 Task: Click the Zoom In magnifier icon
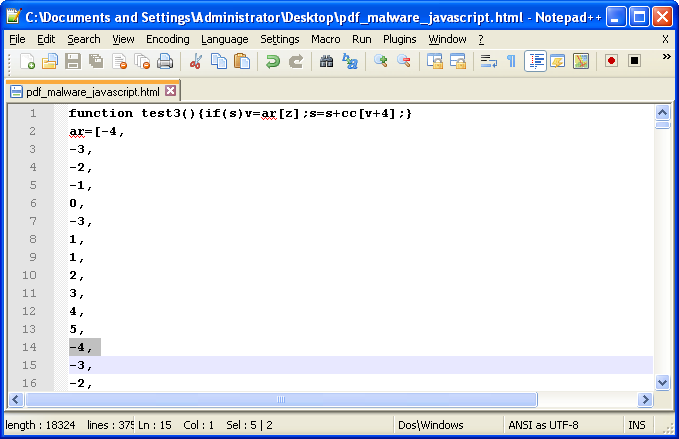tap(380, 62)
